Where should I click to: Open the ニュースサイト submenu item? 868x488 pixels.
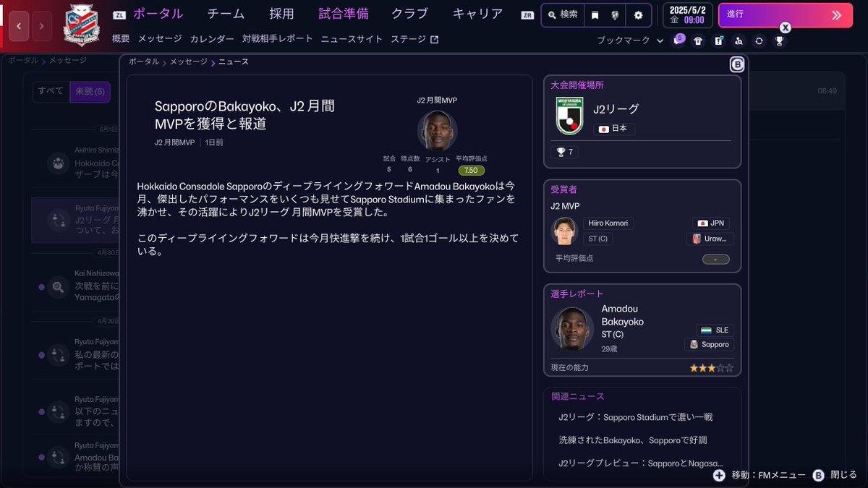352,39
